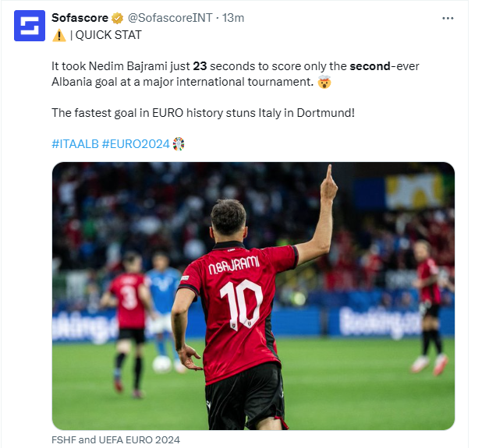489x448 pixels.
Task: Click the player's raised pointing hand
Action: click(x=328, y=183)
